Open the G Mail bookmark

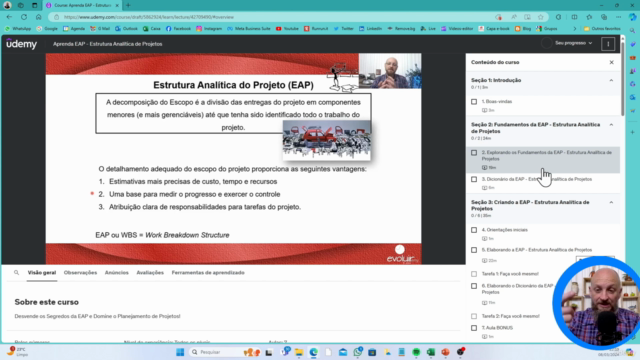(x=100, y=29)
